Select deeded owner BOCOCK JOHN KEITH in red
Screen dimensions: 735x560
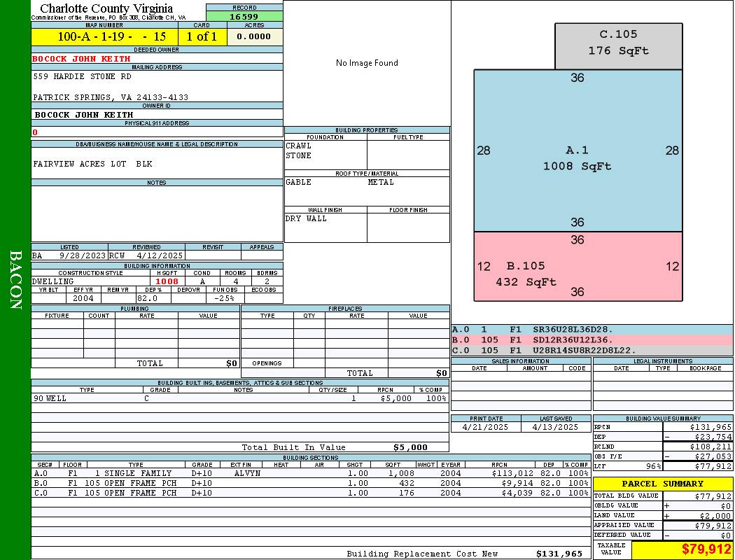pos(81,59)
